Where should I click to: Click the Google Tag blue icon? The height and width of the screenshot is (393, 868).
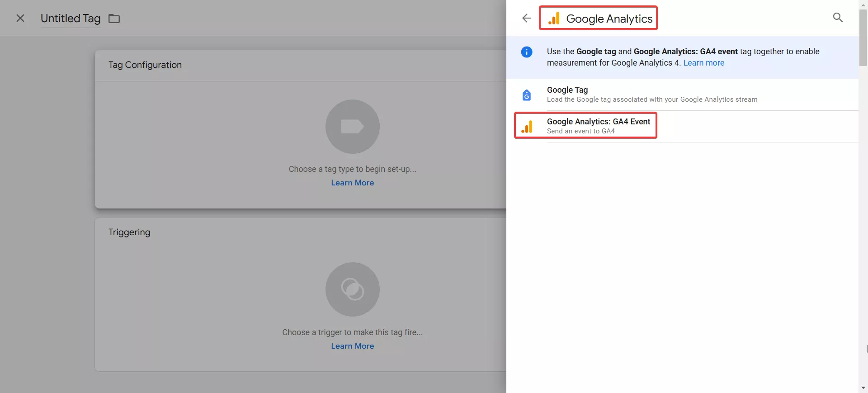tap(527, 95)
